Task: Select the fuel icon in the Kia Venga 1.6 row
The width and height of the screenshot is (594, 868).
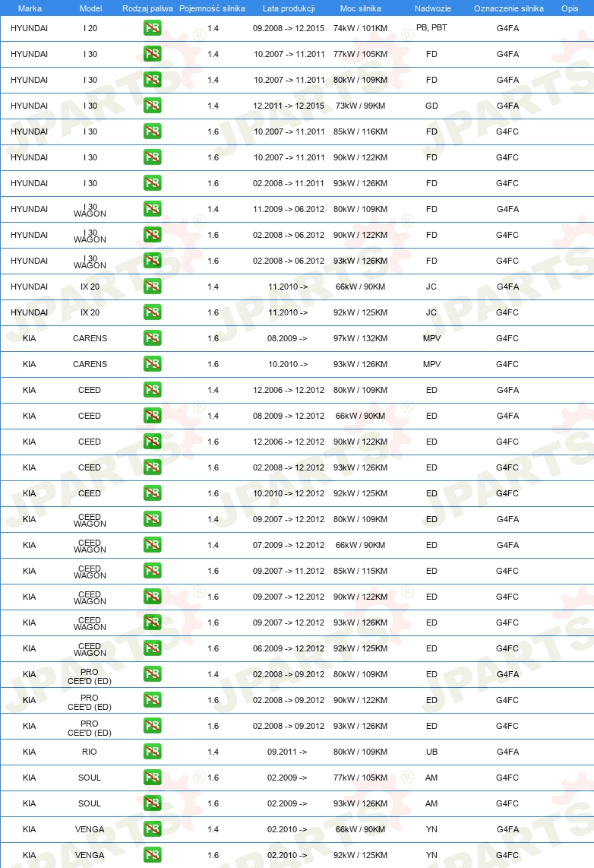Action: [152, 855]
